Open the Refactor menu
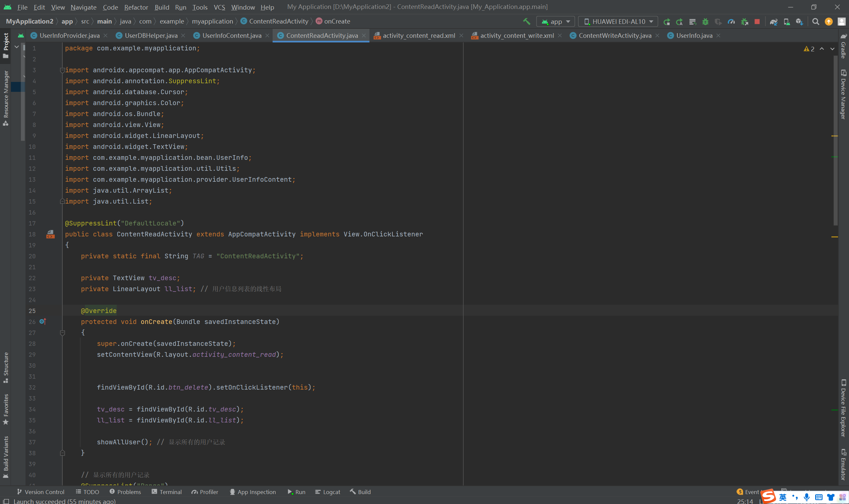Image resolution: width=849 pixels, height=504 pixels. 136,7
